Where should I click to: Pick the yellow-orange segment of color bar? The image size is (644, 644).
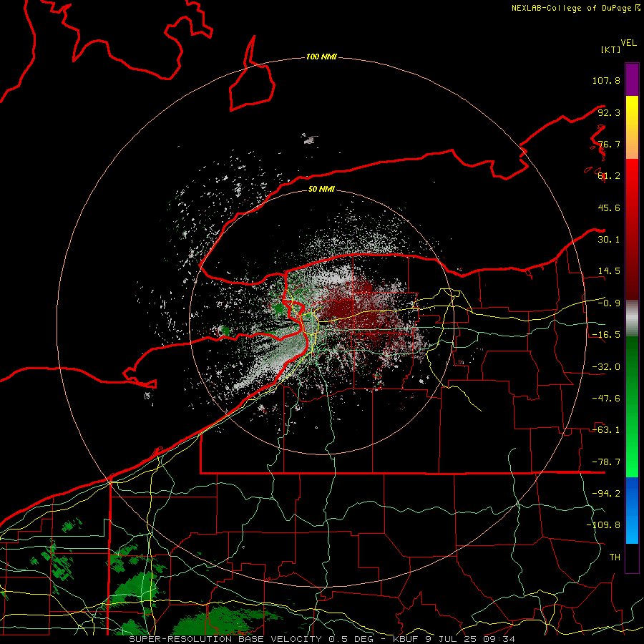click(x=632, y=127)
